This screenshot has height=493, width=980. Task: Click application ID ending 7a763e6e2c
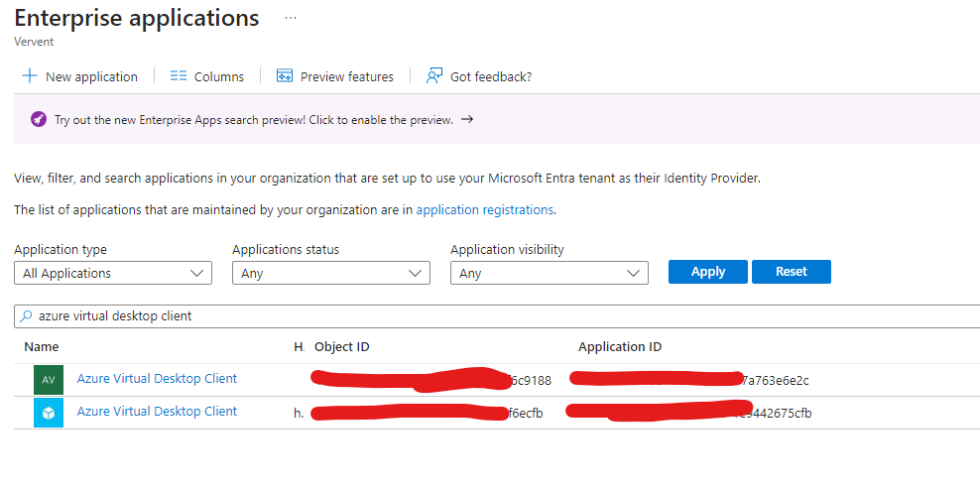[689, 380]
